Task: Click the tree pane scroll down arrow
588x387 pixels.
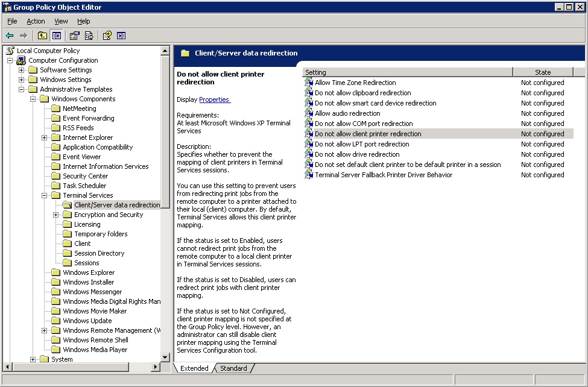Action: pyautogui.click(x=165, y=357)
